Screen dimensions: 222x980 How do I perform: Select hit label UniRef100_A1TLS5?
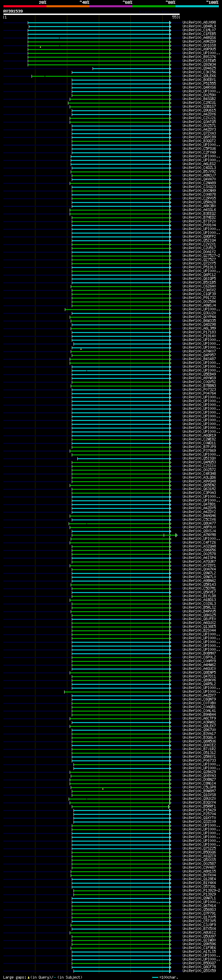pos(199,952)
